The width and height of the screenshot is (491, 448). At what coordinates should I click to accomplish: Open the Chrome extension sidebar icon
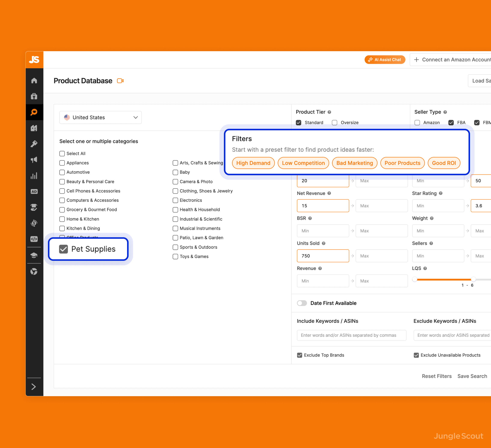pyautogui.click(x=34, y=271)
